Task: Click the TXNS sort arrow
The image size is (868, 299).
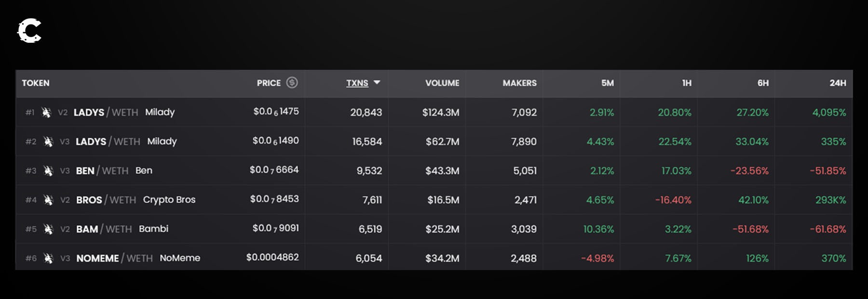Action: [377, 83]
